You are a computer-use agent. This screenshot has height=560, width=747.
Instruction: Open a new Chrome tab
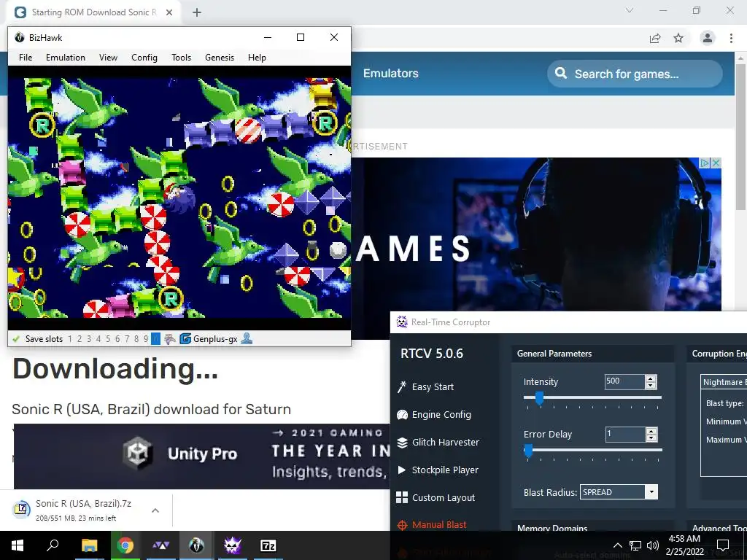197,12
